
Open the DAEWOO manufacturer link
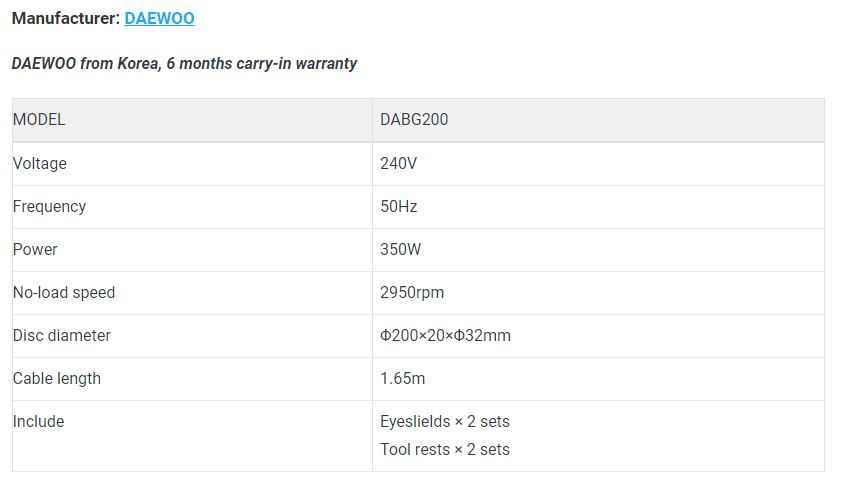point(159,18)
